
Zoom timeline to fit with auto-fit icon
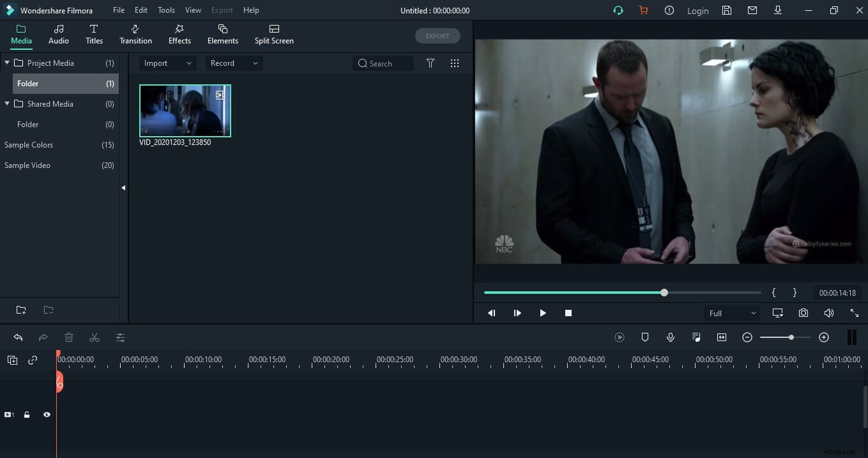[722, 337]
